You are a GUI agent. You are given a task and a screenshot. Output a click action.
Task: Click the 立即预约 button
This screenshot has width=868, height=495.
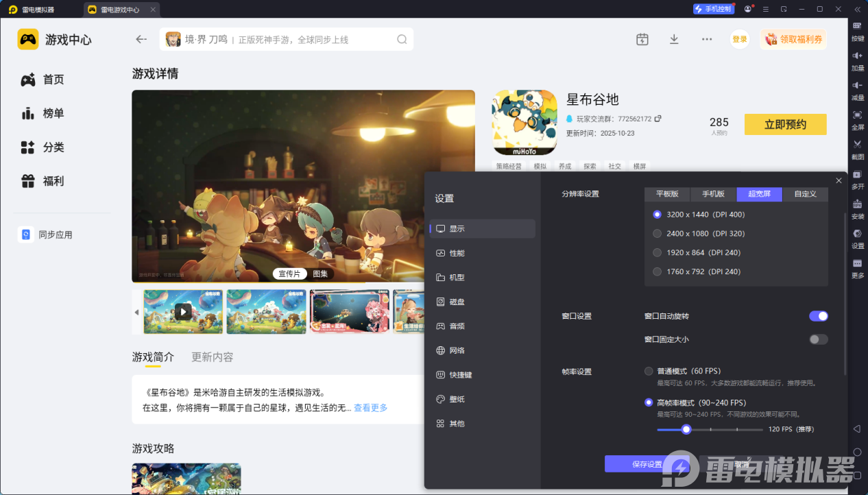[785, 124]
